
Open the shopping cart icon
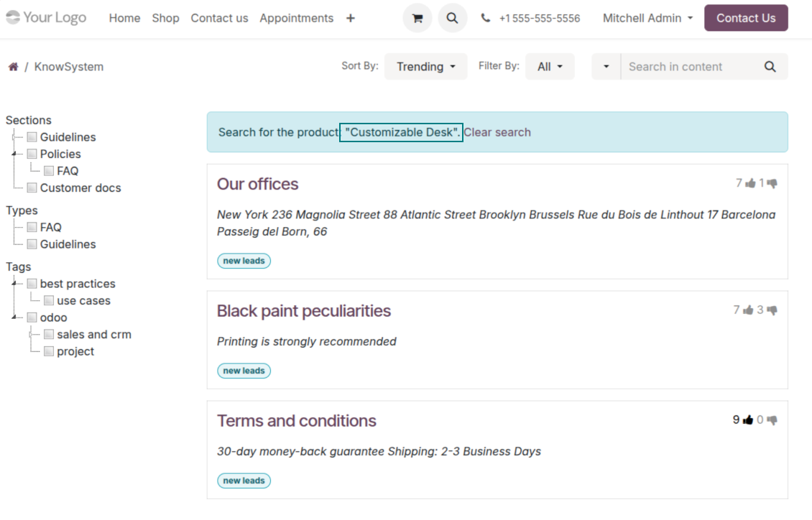pos(417,18)
